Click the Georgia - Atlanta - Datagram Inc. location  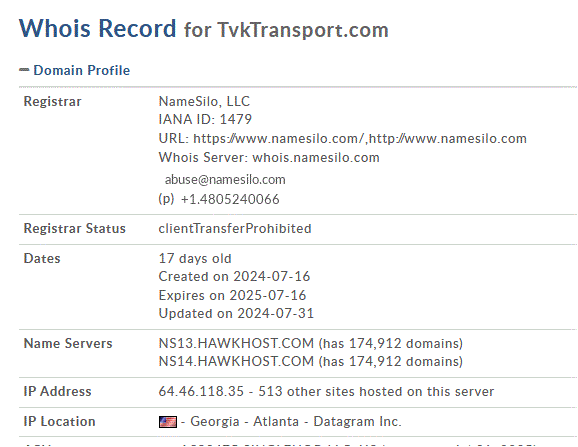[296, 422]
